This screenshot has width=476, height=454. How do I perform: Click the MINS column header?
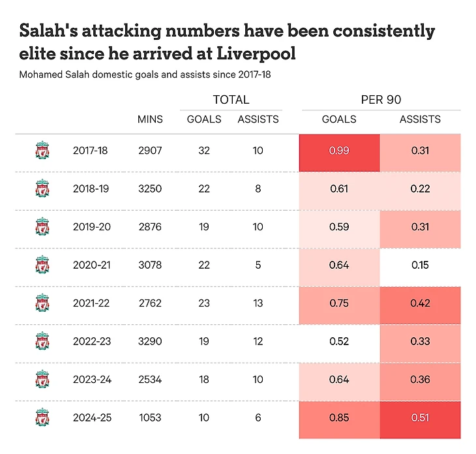pyautogui.click(x=150, y=119)
